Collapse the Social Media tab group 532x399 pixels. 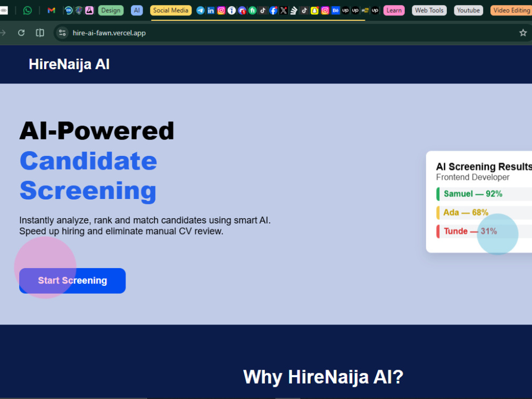171,11
